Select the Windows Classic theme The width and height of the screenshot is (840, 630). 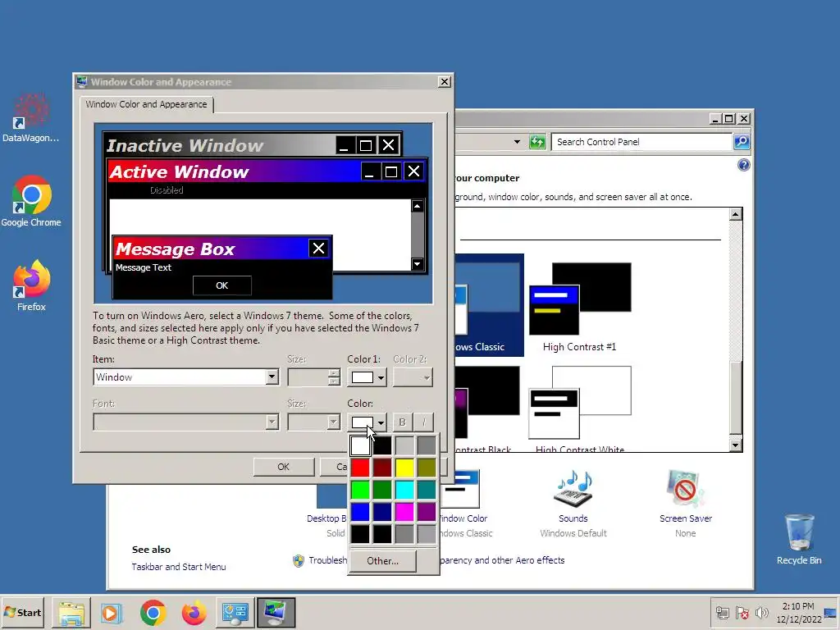pos(489,304)
